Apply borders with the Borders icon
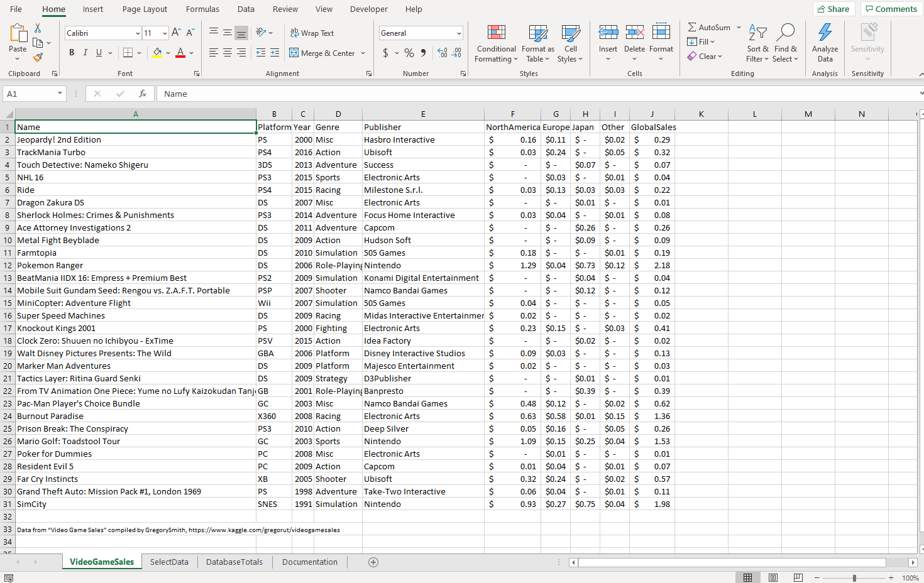Viewport: 924px width, 583px height. click(x=128, y=53)
